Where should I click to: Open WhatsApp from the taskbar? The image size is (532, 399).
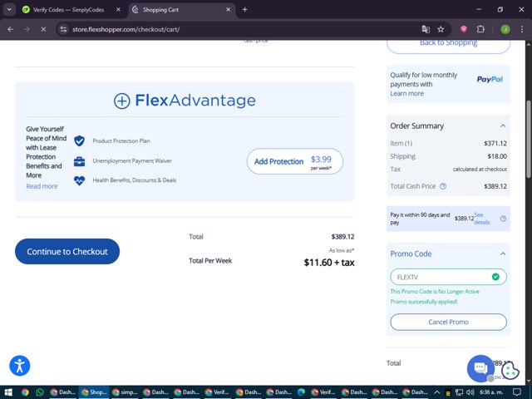pos(40,392)
